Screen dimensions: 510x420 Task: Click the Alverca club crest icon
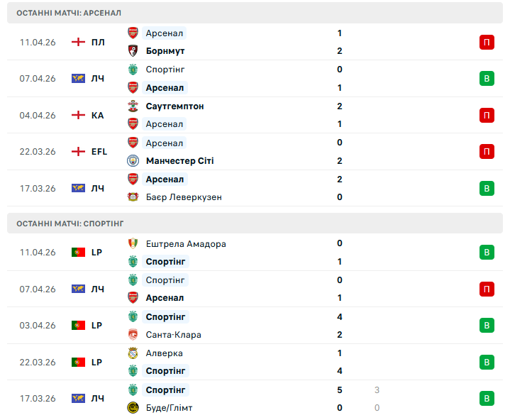[133, 353]
